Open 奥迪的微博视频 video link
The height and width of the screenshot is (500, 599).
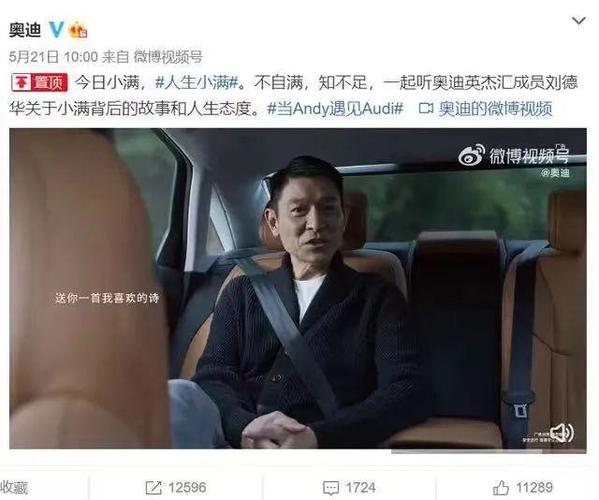tap(495, 109)
